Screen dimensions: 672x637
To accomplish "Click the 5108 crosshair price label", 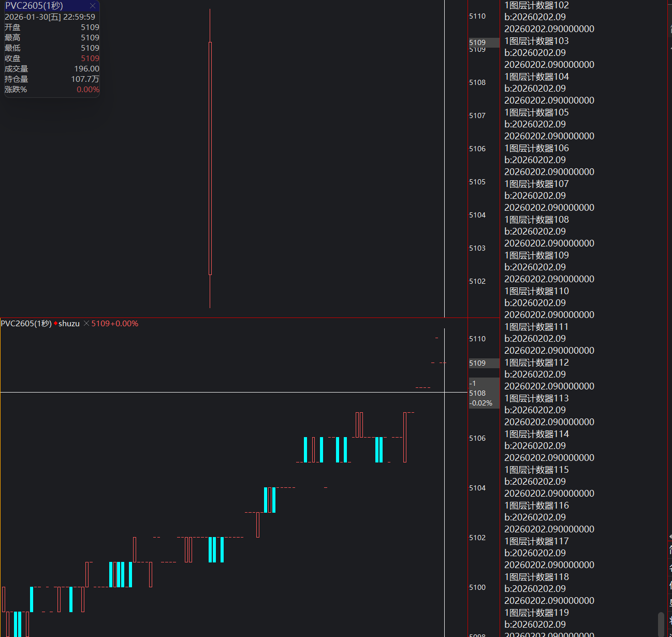I will pos(478,393).
